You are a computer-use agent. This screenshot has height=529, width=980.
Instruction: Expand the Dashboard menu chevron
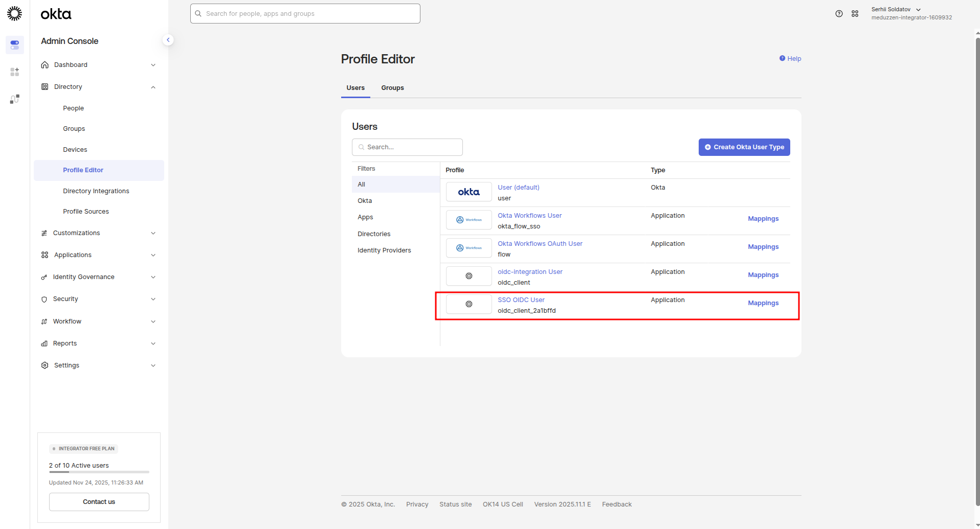point(153,65)
